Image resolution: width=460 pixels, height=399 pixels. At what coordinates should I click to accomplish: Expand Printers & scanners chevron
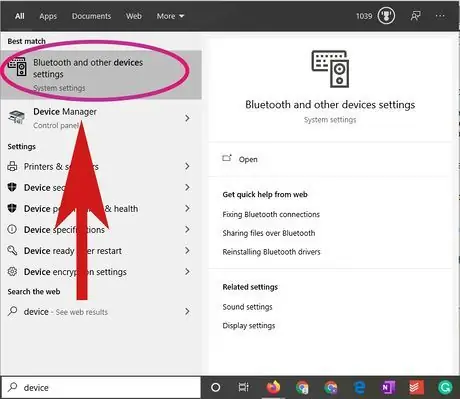click(187, 166)
